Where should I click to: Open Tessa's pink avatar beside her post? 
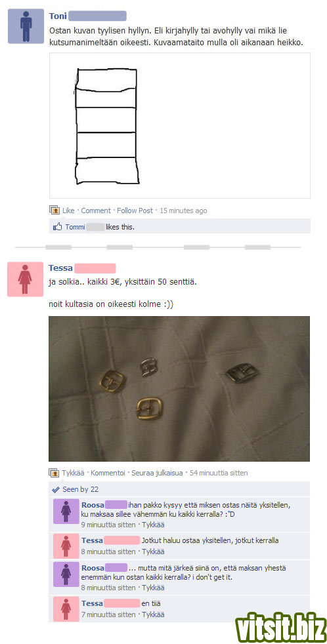(25, 279)
